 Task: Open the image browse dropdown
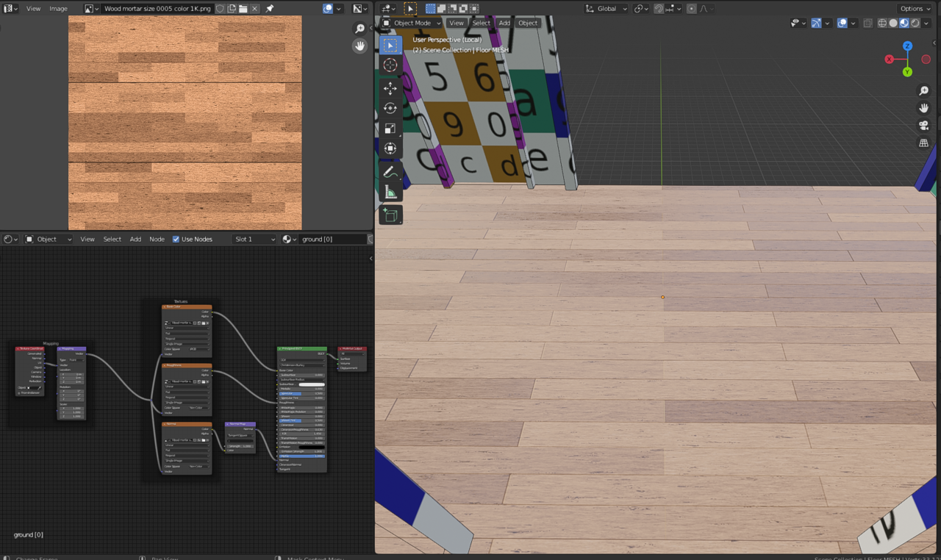[91, 9]
